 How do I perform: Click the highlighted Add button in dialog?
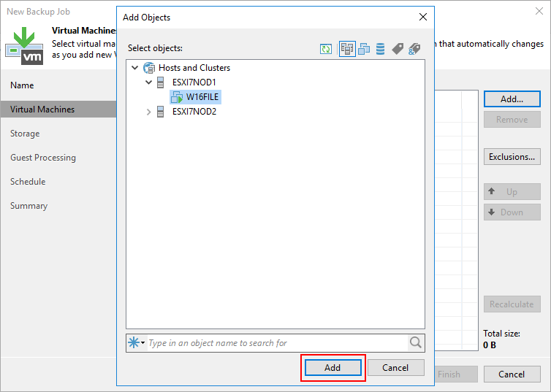pyautogui.click(x=332, y=368)
